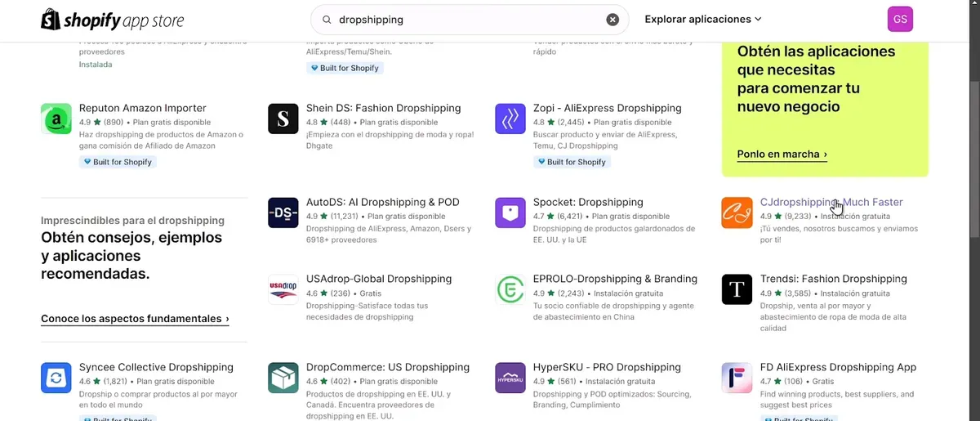Open DropCommerce: US Dropshipping title

(x=387, y=367)
